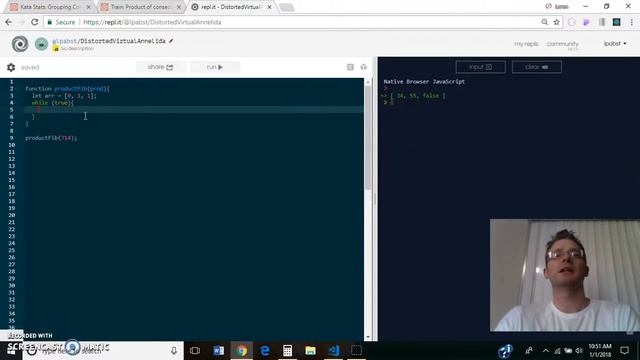Viewport: 640px width, 360px height.
Task: Open the Action Center notifications
Action: (x=624, y=350)
